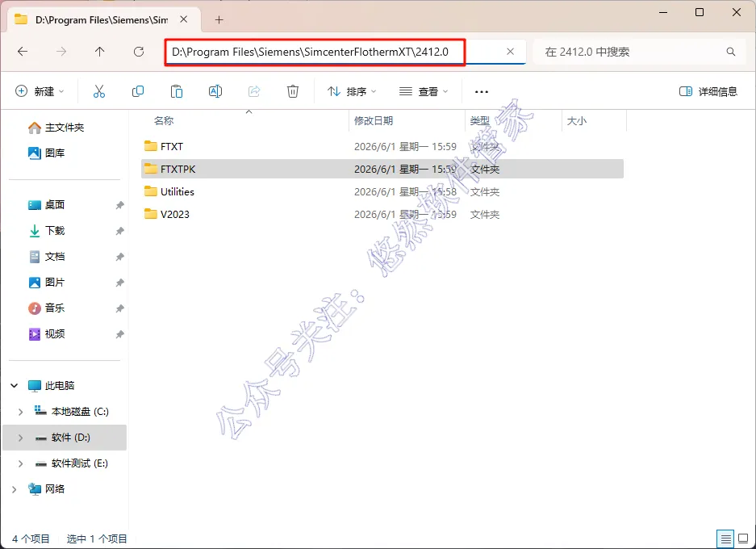The height and width of the screenshot is (549, 756).
Task: Select 网络 in sidebar
Action: pyautogui.click(x=47, y=488)
